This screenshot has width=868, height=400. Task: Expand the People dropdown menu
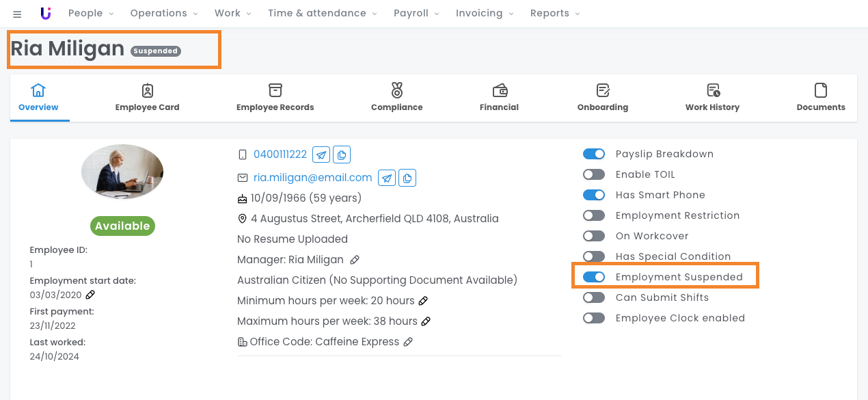pyautogui.click(x=91, y=13)
